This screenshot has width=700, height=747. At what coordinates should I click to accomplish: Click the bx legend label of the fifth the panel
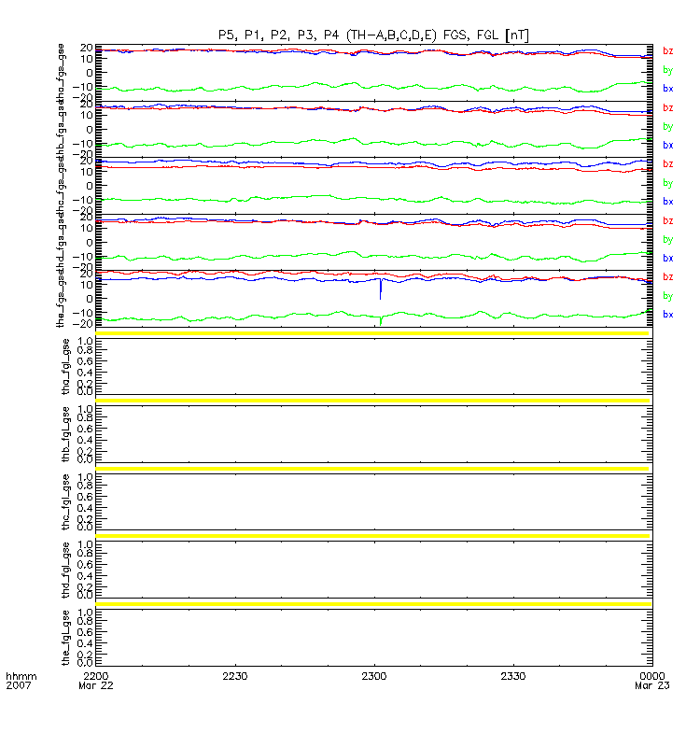point(667,315)
